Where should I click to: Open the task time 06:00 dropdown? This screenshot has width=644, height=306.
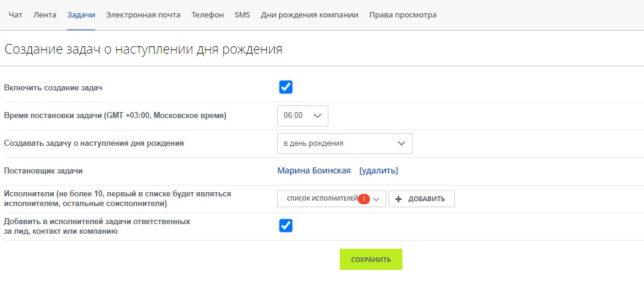coord(302,116)
